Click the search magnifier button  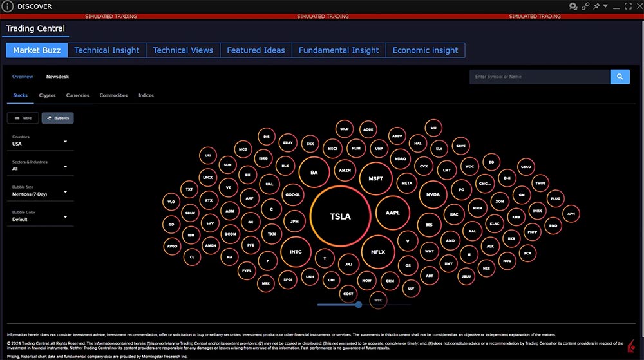620,77
